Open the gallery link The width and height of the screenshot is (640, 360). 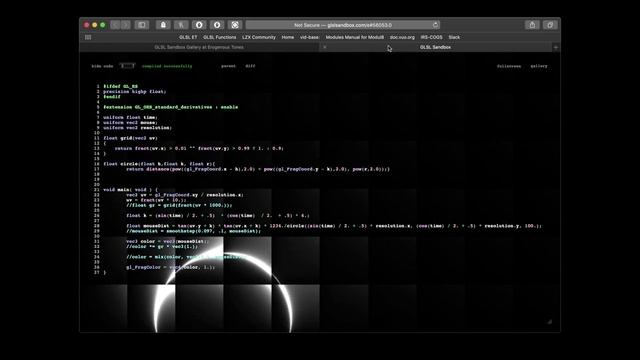539,66
